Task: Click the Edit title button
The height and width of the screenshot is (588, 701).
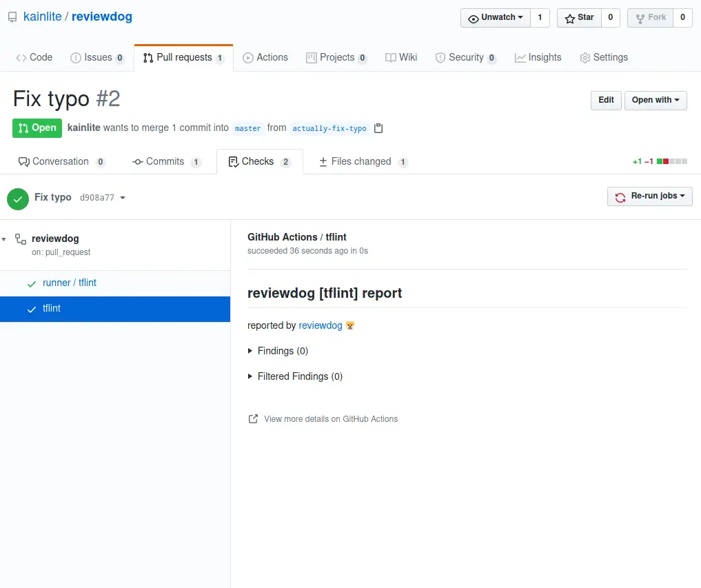Action: coord(606,100)
